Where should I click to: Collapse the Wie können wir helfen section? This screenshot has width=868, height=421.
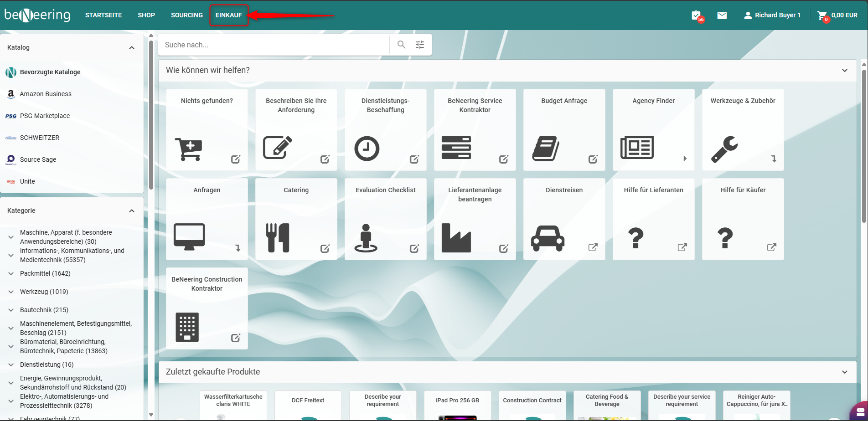point(845,71)
